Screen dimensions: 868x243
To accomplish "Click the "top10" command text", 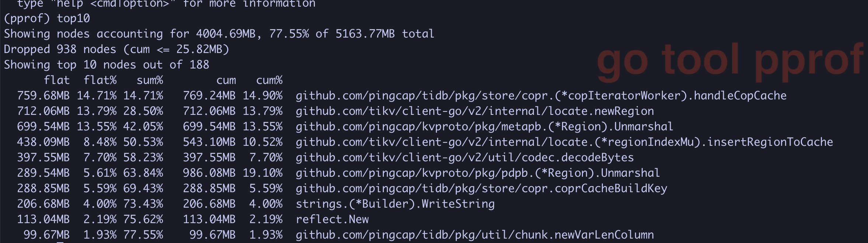I will (73, 18).
